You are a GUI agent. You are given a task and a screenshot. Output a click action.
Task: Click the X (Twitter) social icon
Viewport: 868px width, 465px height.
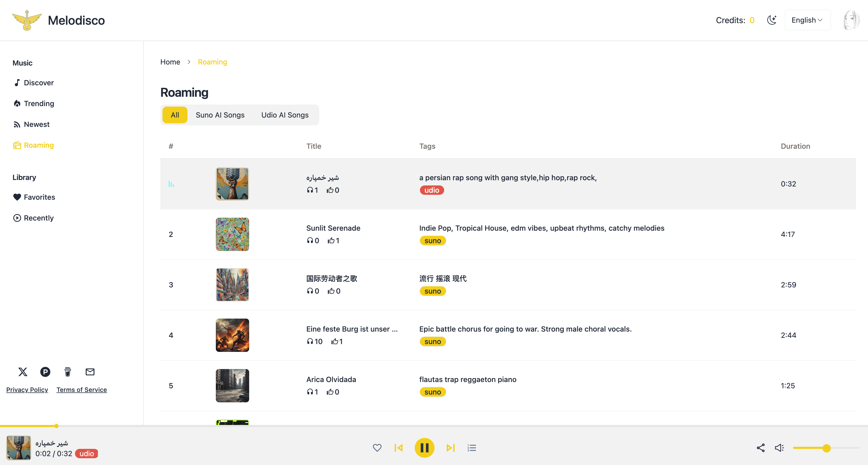pos(23,372)
